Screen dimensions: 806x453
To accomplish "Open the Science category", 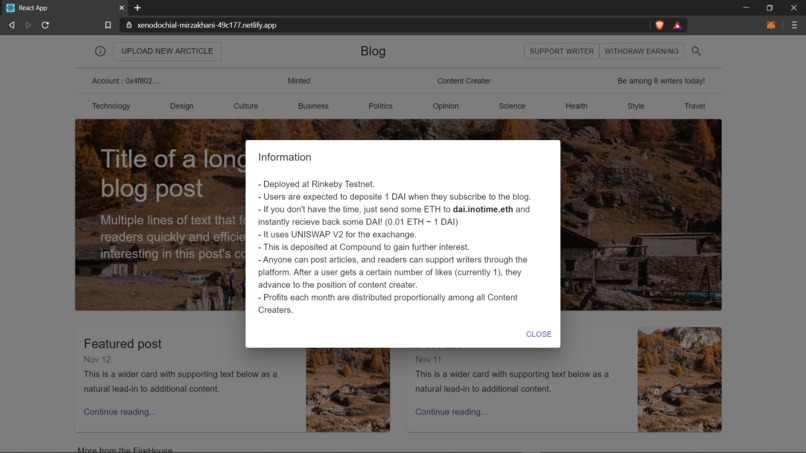I will pos(512,106).
